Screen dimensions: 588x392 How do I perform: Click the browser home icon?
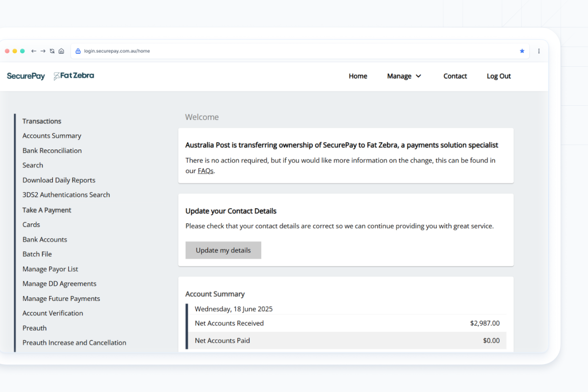(61, 51)
